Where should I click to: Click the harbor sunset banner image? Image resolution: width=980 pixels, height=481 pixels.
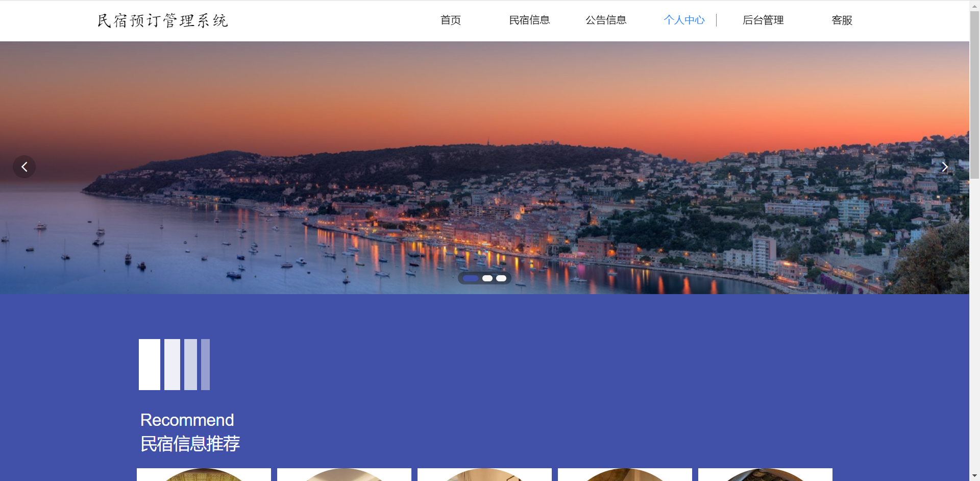(484, 167)
